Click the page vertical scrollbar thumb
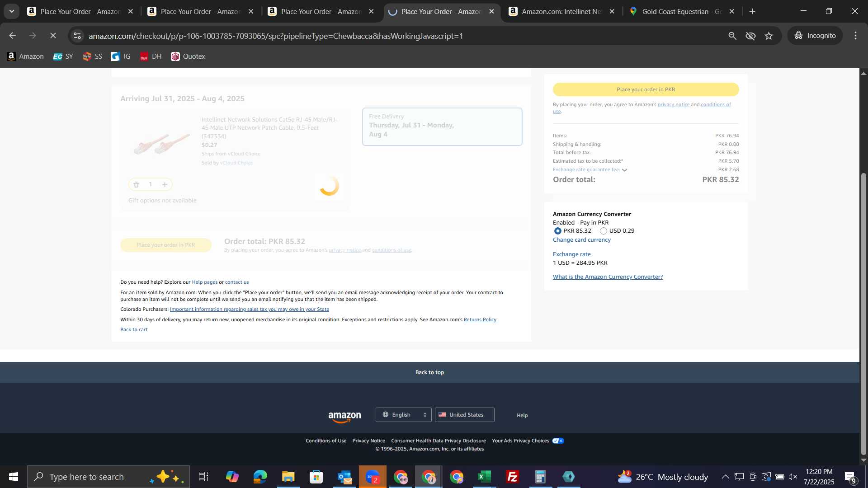Viewport: 868px width, 488px height. point(863,314)
